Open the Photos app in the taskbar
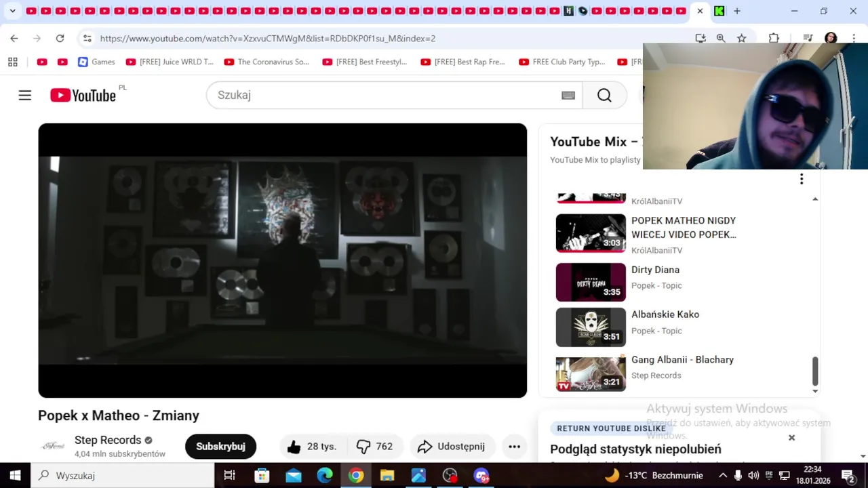This screenshot has width=868, height=488. [x=418, y=476]
